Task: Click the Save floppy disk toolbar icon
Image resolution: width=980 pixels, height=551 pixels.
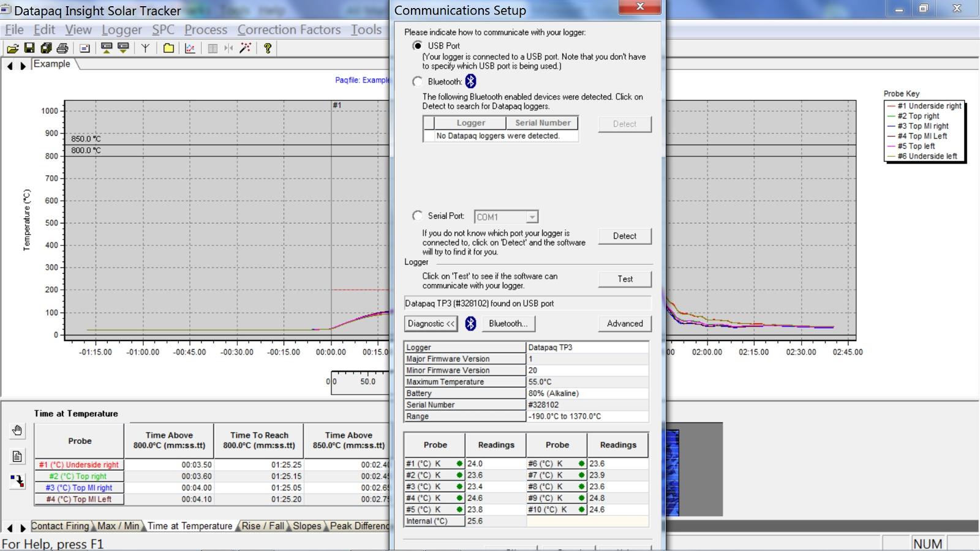Action: tap(29, 48)
